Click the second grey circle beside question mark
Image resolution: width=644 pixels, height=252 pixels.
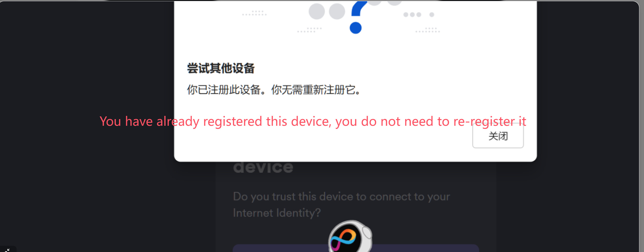click(x=337, y=11)
